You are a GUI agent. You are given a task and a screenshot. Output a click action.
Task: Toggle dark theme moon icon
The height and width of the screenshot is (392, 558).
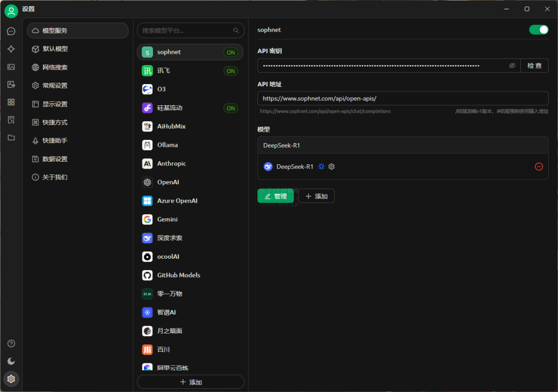11,362
